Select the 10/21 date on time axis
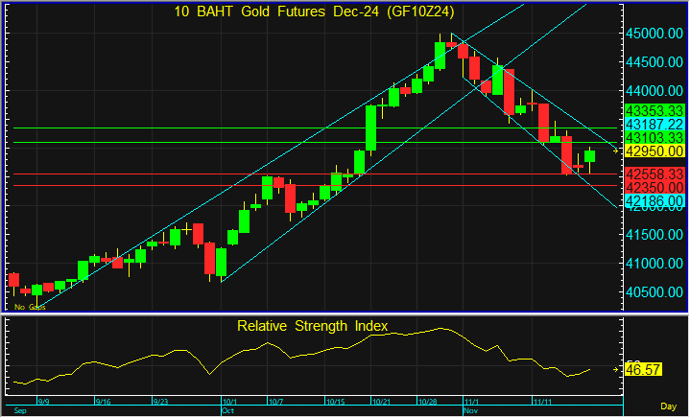 click(380, 401)
